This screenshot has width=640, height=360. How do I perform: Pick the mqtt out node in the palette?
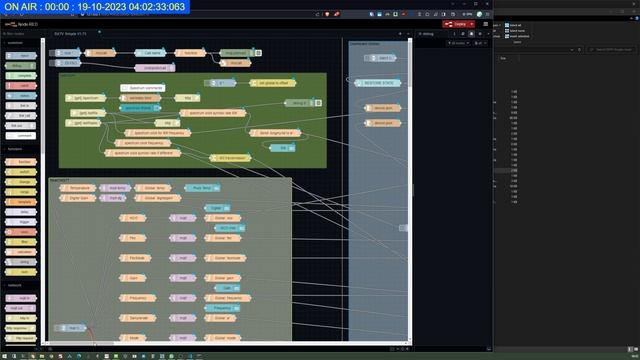[x=21, y=308]
